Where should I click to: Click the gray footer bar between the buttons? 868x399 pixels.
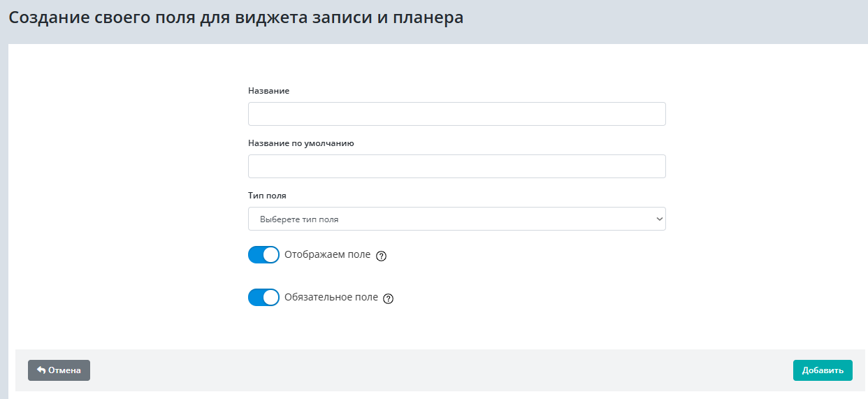tap(440, 370)
